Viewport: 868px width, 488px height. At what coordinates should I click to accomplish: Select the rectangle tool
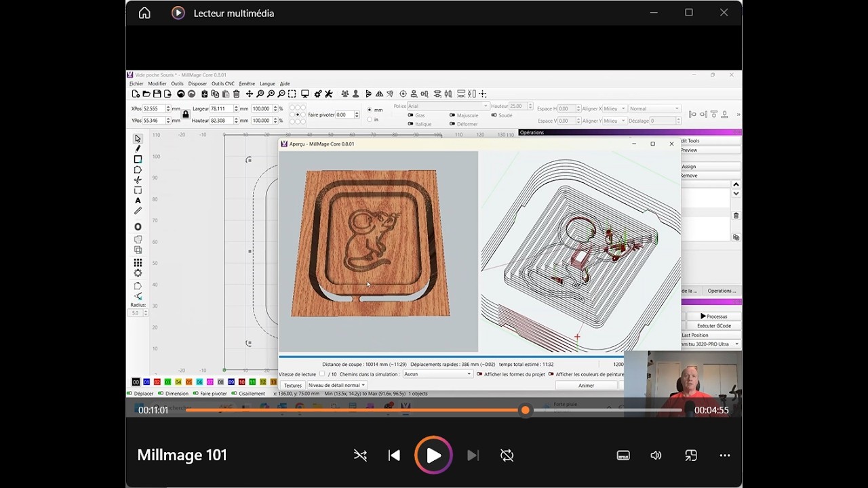pyautogui.click(x=138, y=159)
